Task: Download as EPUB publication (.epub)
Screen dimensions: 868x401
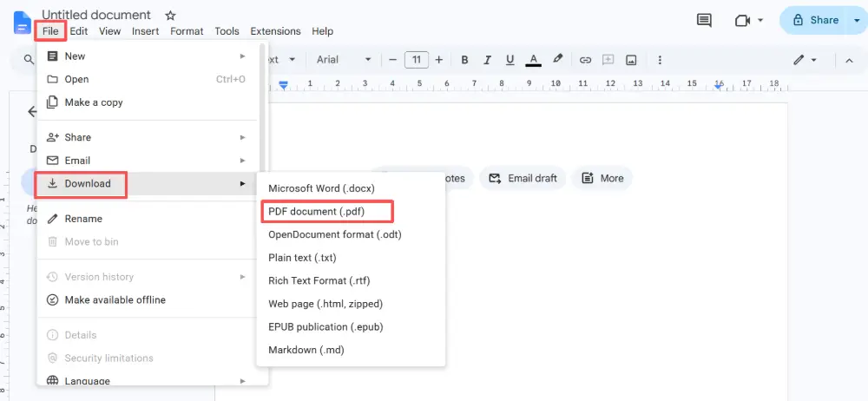Action: [x=351, y=327]
